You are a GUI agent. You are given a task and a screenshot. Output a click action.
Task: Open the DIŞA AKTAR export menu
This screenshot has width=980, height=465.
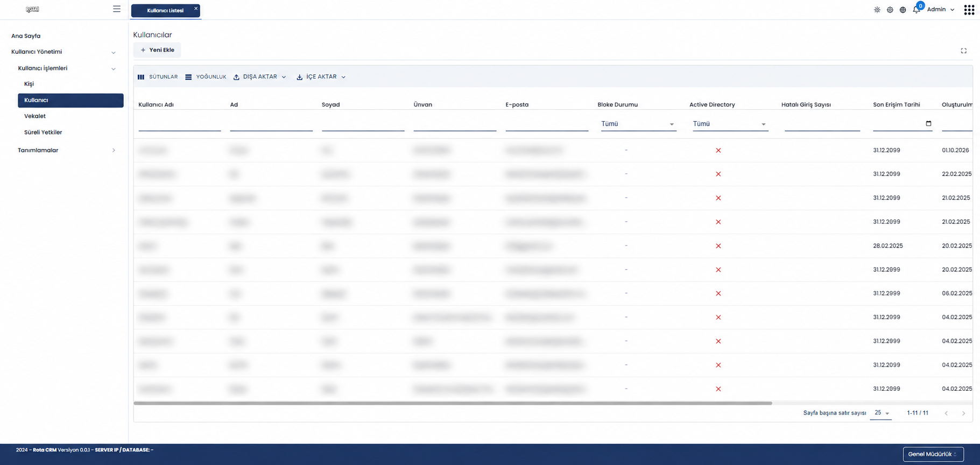259,77
